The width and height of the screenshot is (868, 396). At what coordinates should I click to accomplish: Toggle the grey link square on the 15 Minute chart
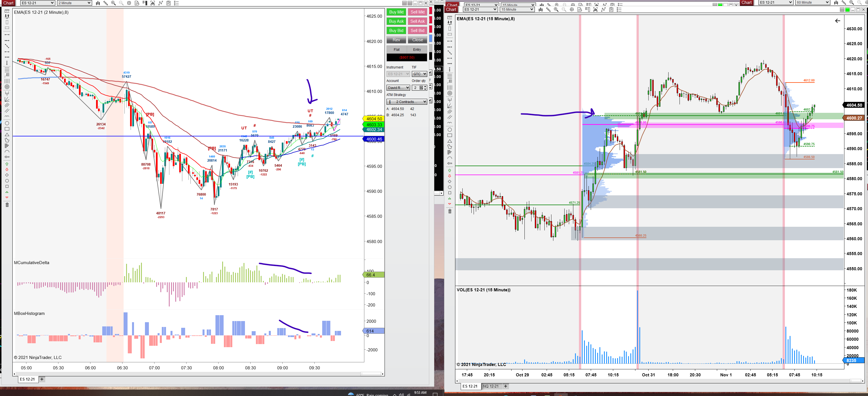842,10
